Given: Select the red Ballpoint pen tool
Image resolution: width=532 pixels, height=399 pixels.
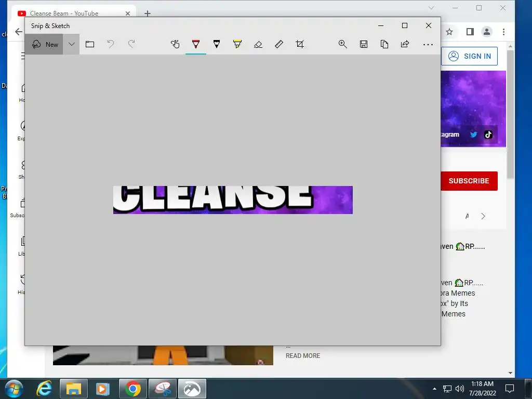Looking at the screenshot, I should [x=196, y=44].
